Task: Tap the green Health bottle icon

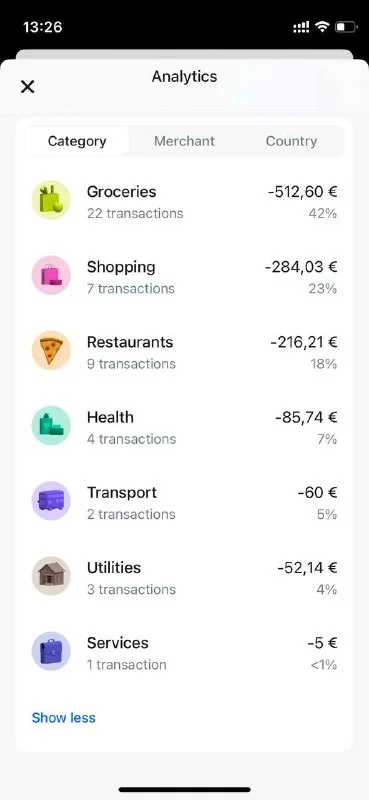Action: tap(51, 426)
